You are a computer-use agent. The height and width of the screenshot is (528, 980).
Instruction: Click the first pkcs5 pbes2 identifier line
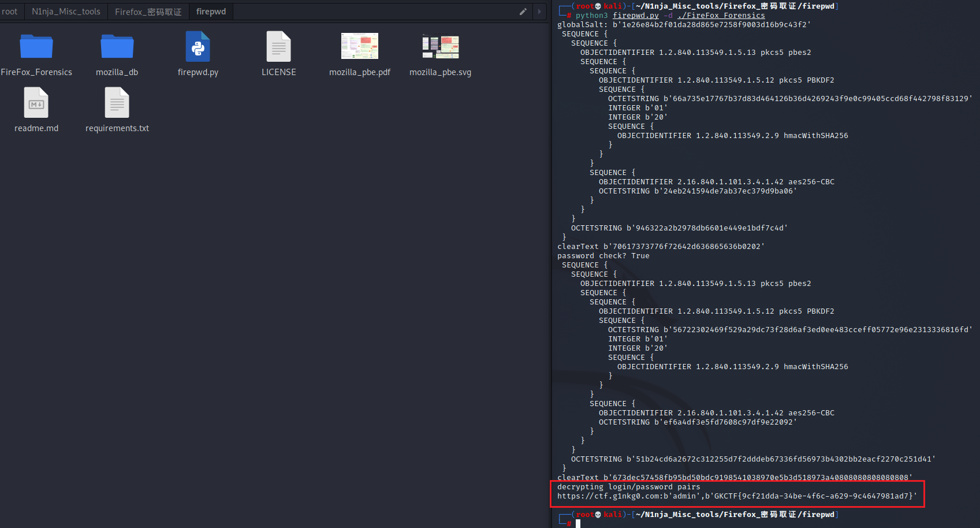pos(695,53)
